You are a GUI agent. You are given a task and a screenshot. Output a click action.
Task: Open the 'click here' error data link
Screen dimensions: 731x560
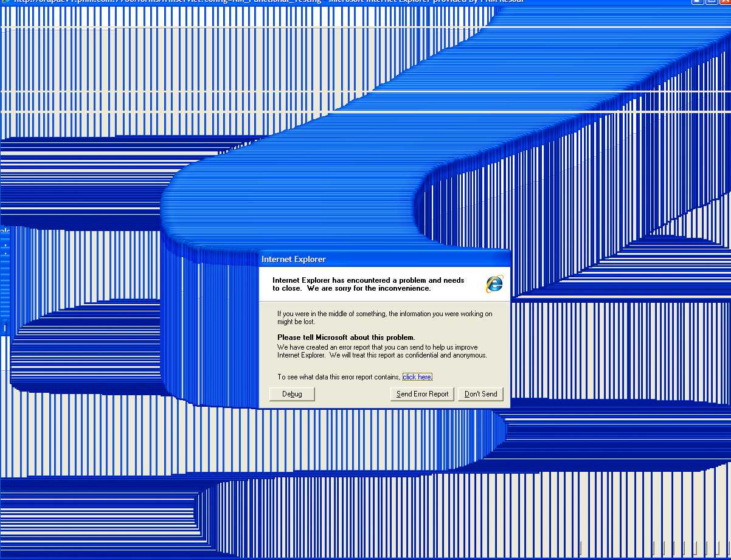(417, 377)
